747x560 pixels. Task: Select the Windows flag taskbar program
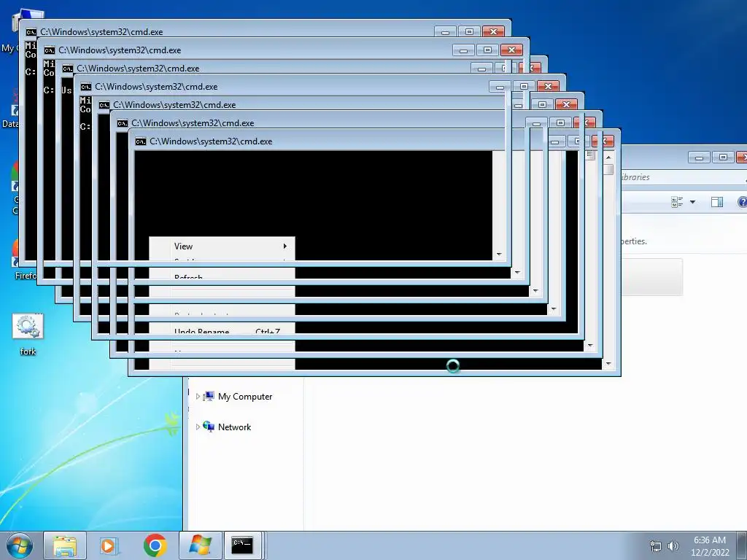pos(200,545)
